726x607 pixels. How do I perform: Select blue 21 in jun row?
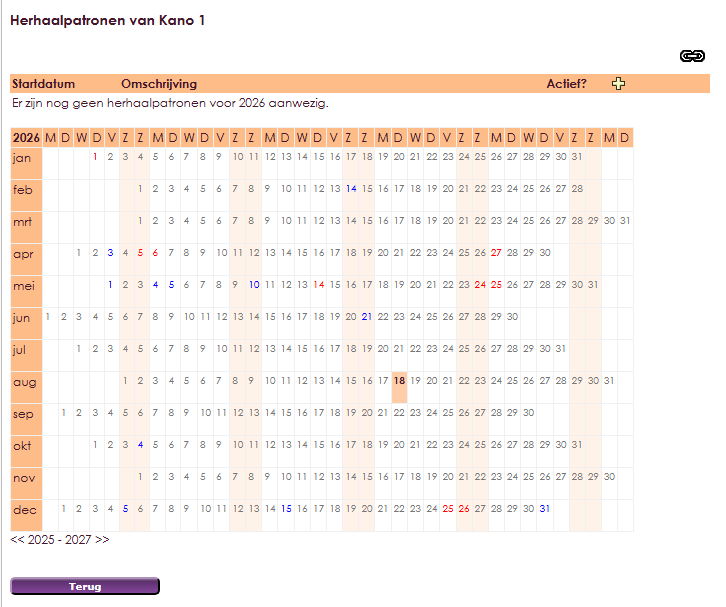click(367, 317)
